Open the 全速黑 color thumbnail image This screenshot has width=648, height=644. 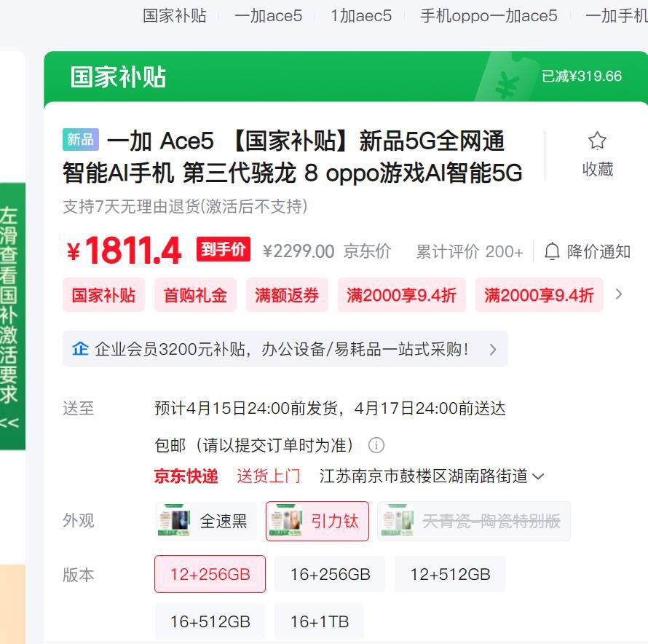174,520
